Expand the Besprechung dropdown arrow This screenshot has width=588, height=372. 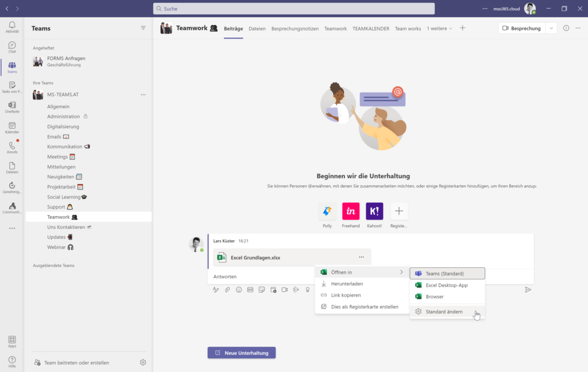pyautogui.click(x=551, y=28)
